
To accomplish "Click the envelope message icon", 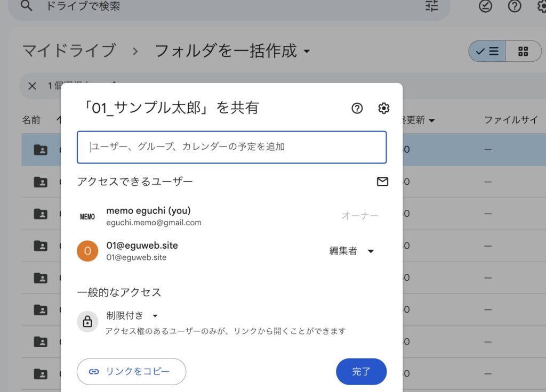I will (382, 182).
